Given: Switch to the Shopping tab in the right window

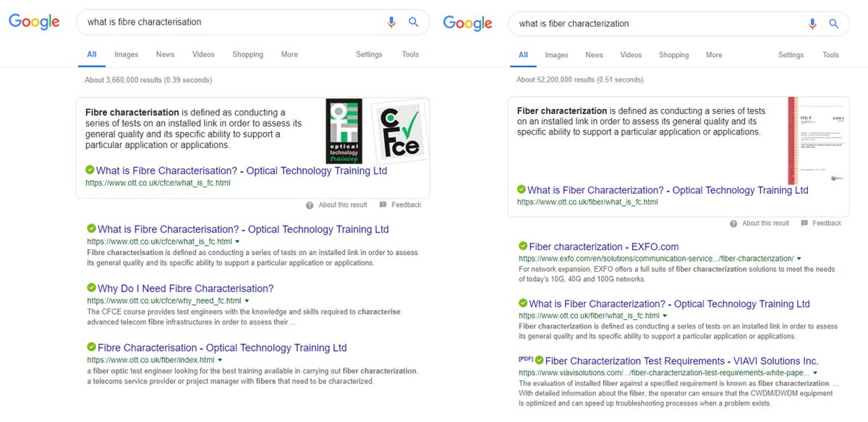Looking at the screenshot, I should click(x=673, y=55).
